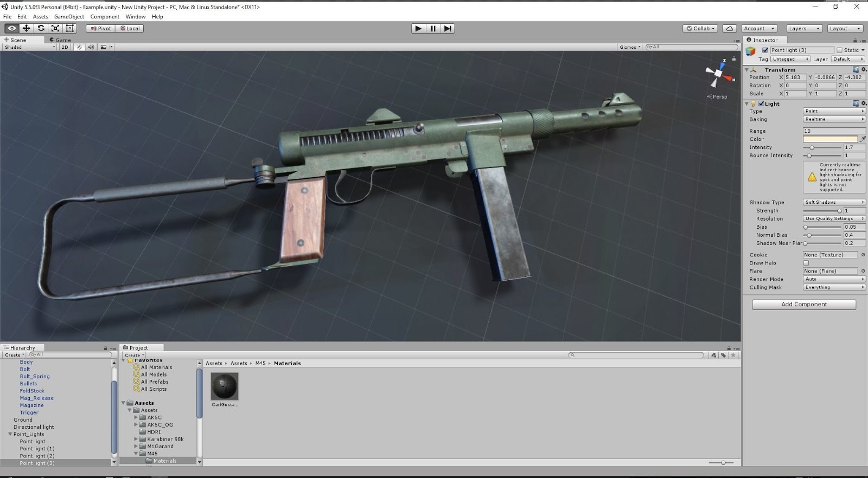Image resolution: width=868 pixels, height=478 pixels.
Task: Pick light color with the eyedropper
Action: tap(863, 139)
